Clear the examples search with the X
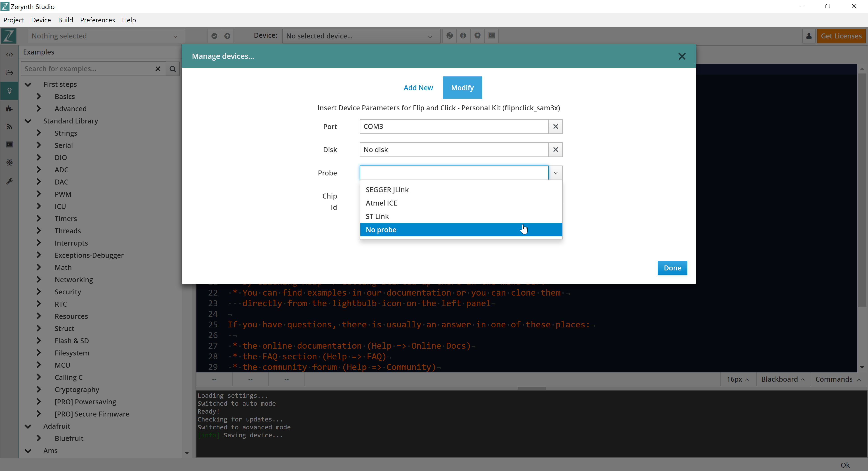 point(158,69)
